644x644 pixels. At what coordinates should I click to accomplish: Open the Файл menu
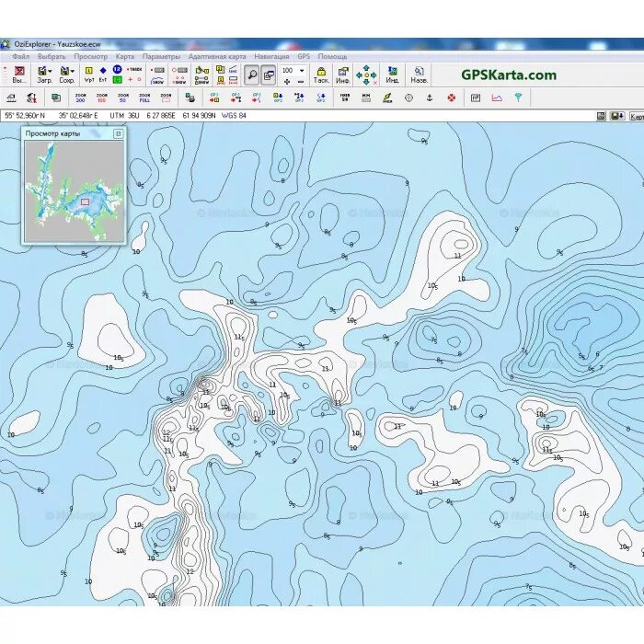coord(20,57)
